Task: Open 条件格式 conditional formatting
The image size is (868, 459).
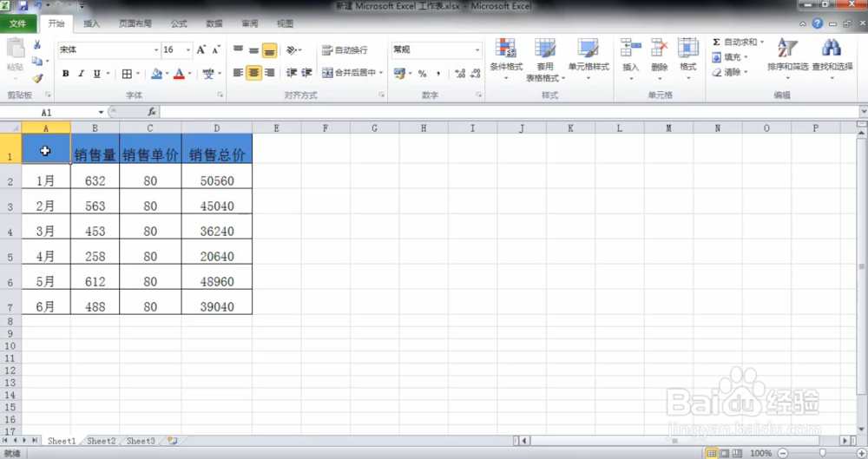Action: [x=506, y=59]
